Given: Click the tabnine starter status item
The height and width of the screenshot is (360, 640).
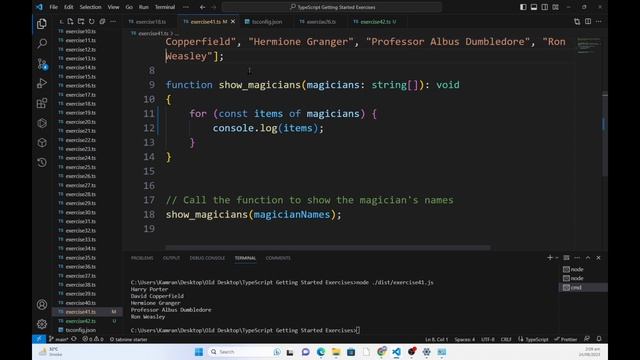Looking at the screenshot, I should tap(128, 339).
